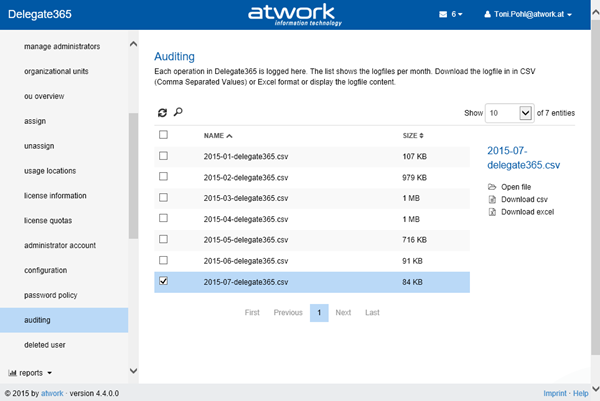Check the 2015-01-delegate365.csv checkbox

click(x=163, y=156)
